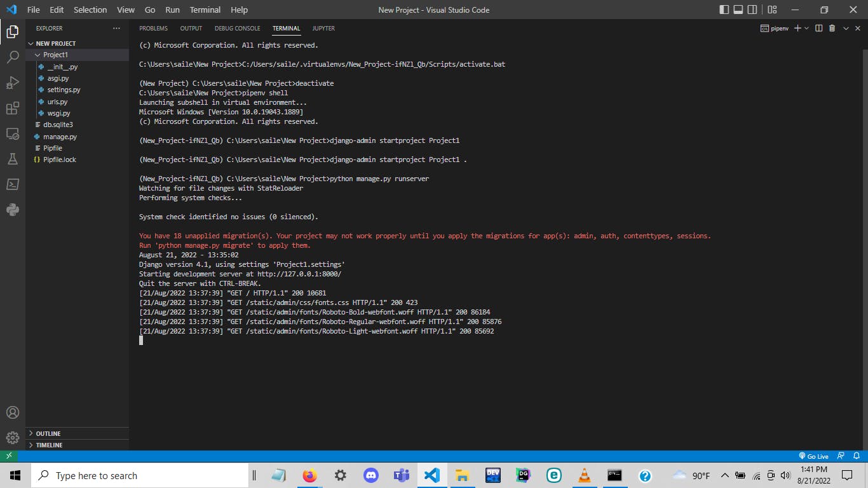Switch to the JUPYTER tab

323,29
